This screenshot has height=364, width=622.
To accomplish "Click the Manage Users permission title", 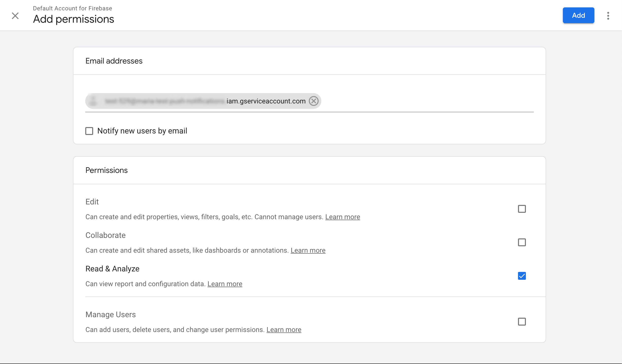I will pyautogui.click(x=110, y=315).
